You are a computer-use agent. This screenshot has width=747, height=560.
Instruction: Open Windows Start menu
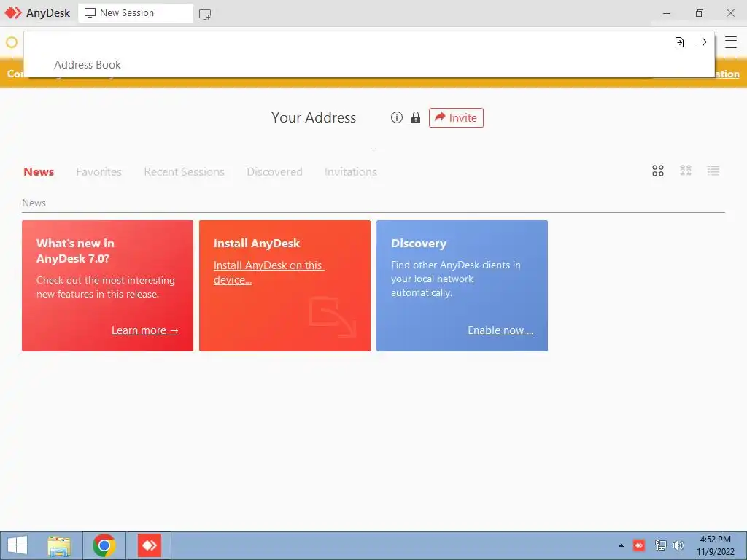tap(18, 545)
